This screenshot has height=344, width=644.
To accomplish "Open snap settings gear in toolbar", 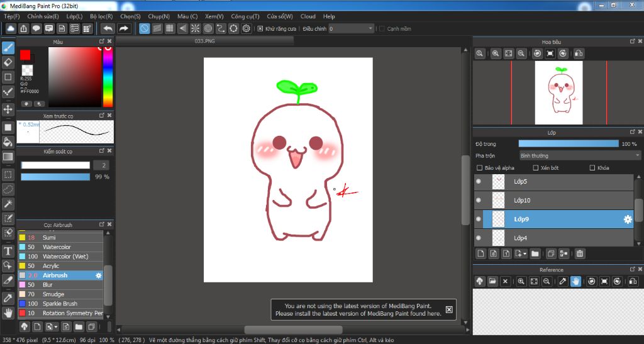I will pos(246,28).
